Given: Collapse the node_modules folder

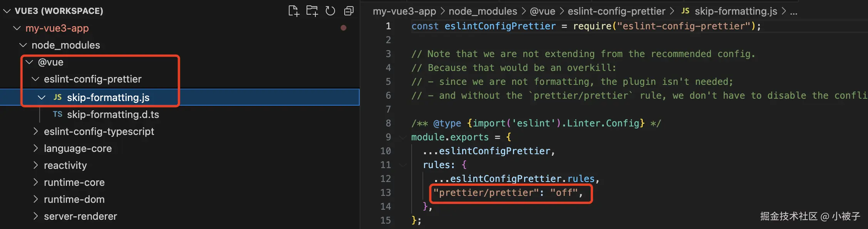Looking at the screenshot, I should pyautogui.click(x=23, y=45).
